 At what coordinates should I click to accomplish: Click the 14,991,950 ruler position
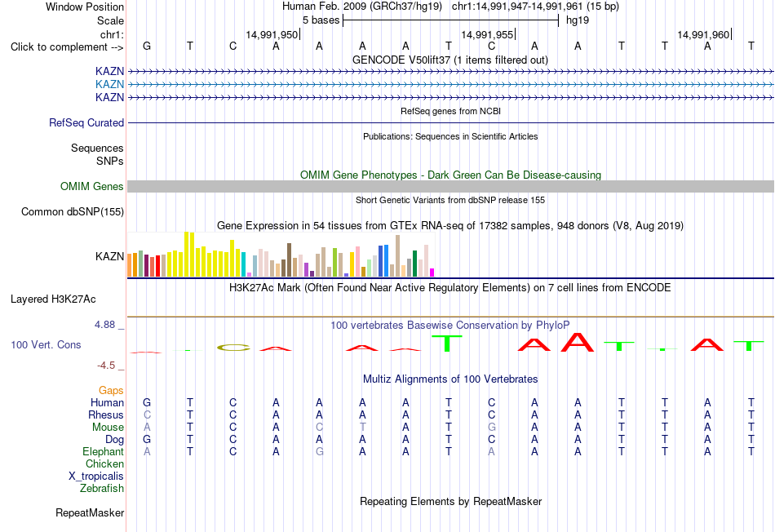coord(272,34)
